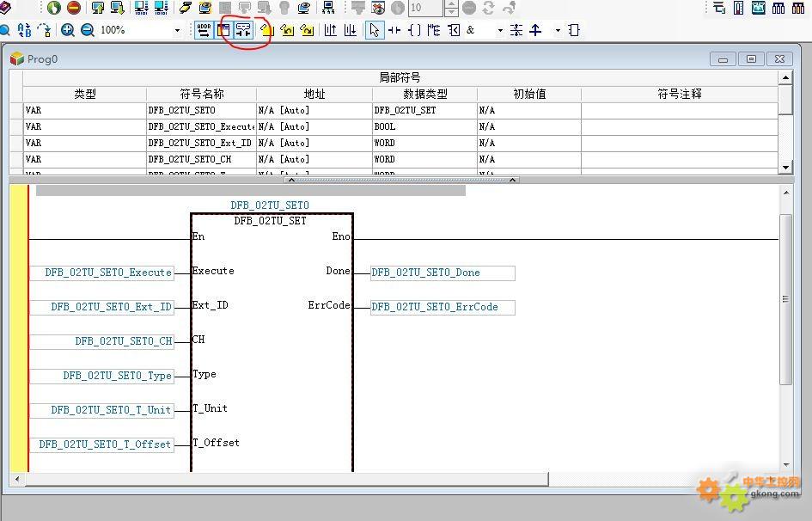
Task: Open the dropdown next to rising edge icon
Action: click(558, 30)
